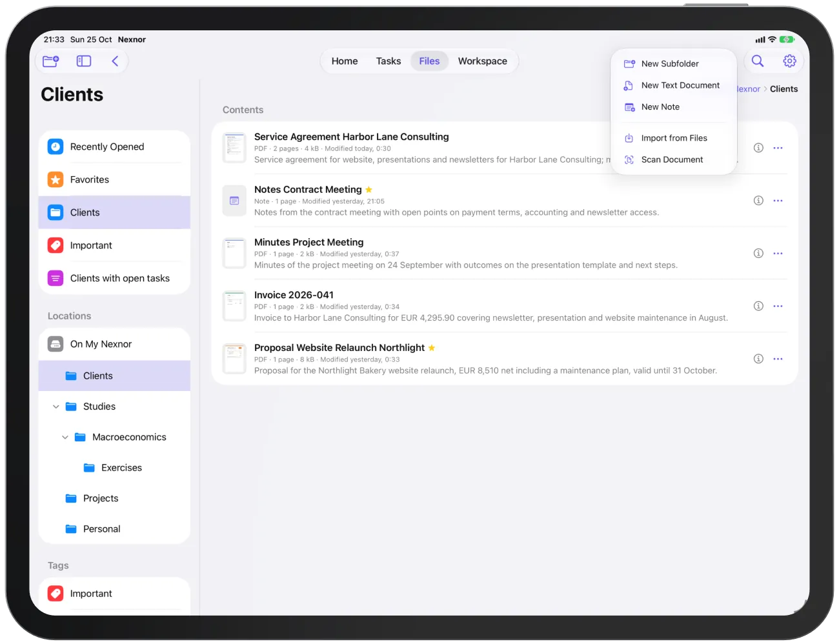Open more options for Service Agreement document
This screenshot has width=839, height=644.
[x=778, y=148]
